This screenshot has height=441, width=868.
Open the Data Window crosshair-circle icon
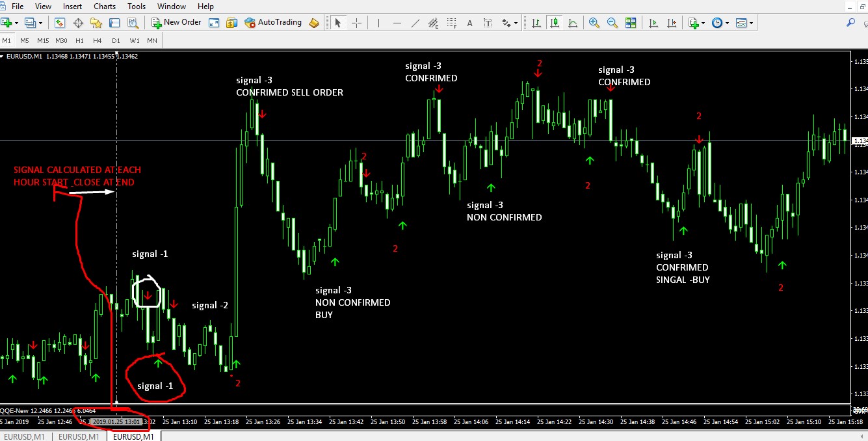(x=78, y=22)
